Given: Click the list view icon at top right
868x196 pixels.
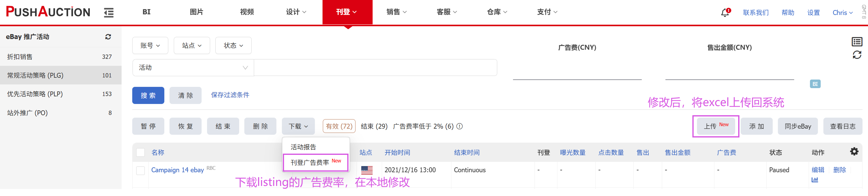Looking at the screenshot, I should pyautogui.click(x=856, y=42).
